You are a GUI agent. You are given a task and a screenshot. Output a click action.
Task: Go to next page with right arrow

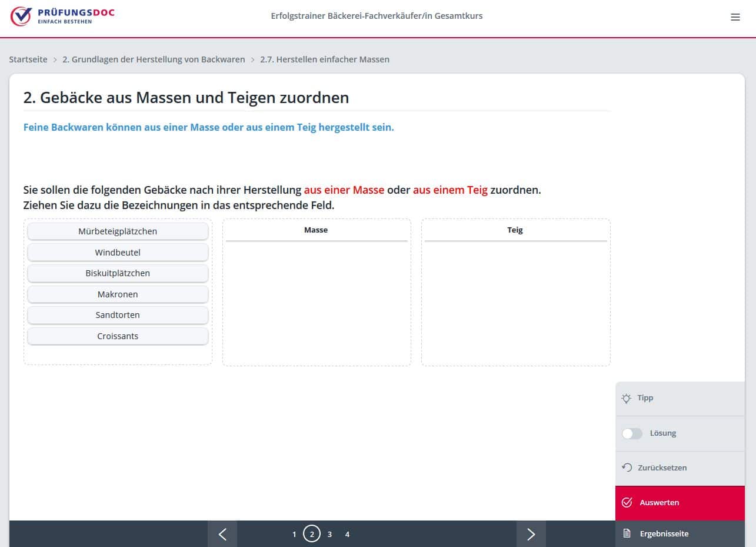tap(531, 534)
